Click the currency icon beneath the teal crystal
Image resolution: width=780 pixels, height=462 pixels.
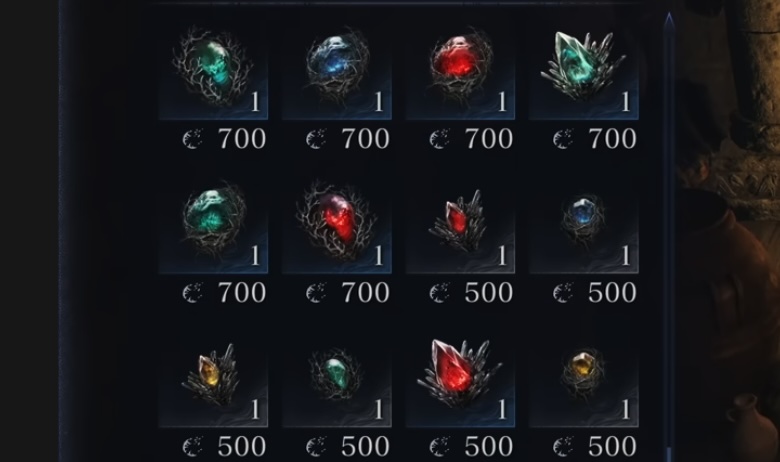coord(563,139)
